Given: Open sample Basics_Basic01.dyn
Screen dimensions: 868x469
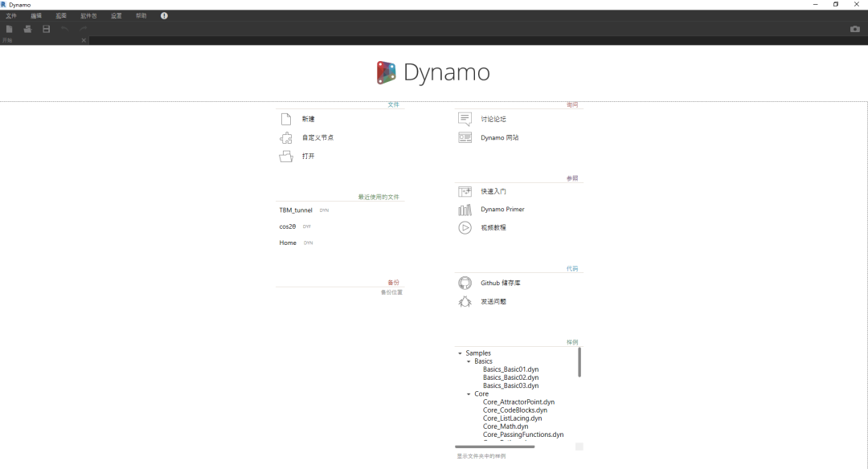Looking at the screenshot, I should pyautogui.click(x=510, y=369).
